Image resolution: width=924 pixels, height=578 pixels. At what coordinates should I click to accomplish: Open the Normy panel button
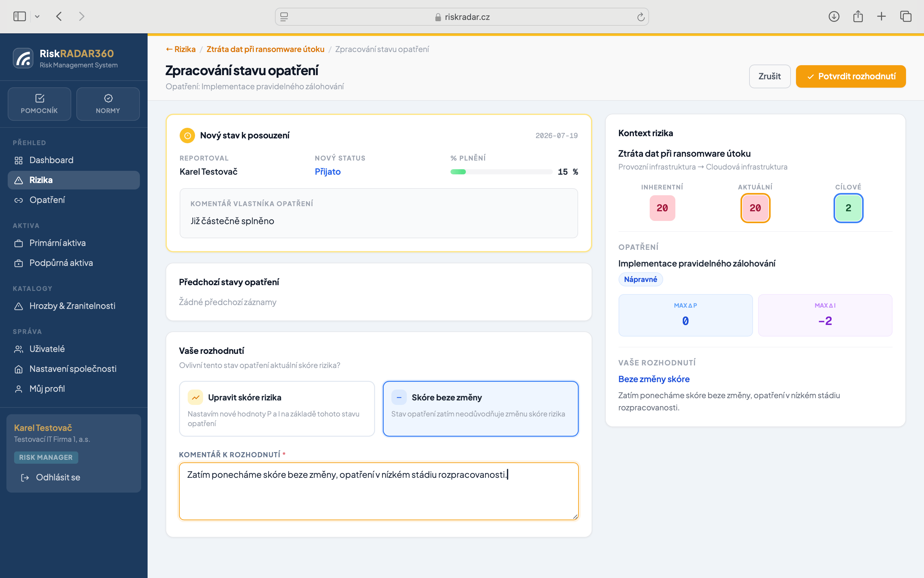[108, 104]
